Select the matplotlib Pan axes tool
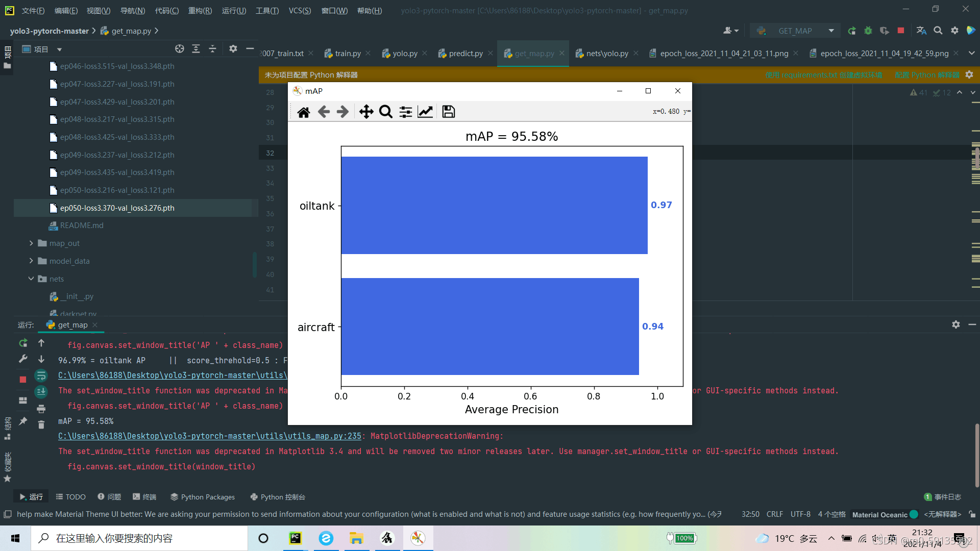The height and width of the screenshot is (551, 980). point(366,112)
